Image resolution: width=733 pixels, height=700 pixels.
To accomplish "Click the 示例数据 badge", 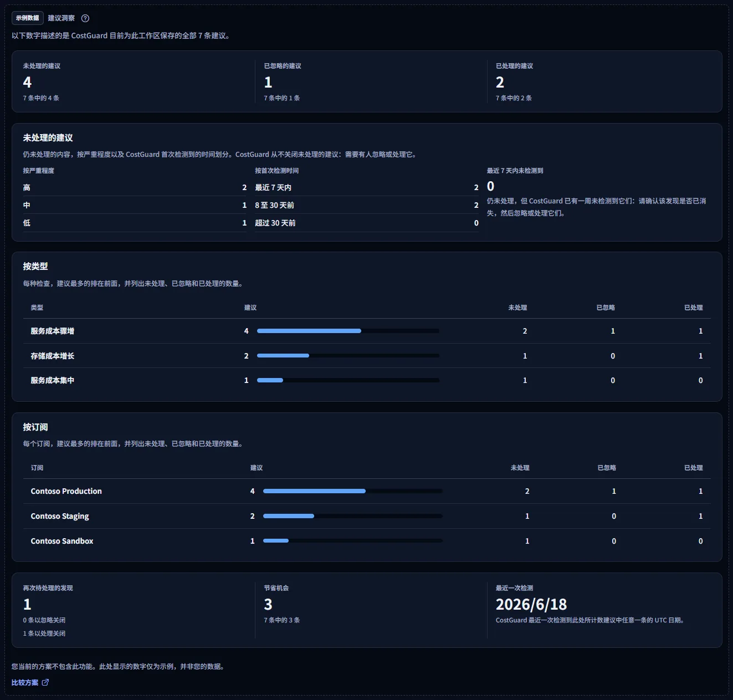I will pyautogui.click(x=28, y=18).
